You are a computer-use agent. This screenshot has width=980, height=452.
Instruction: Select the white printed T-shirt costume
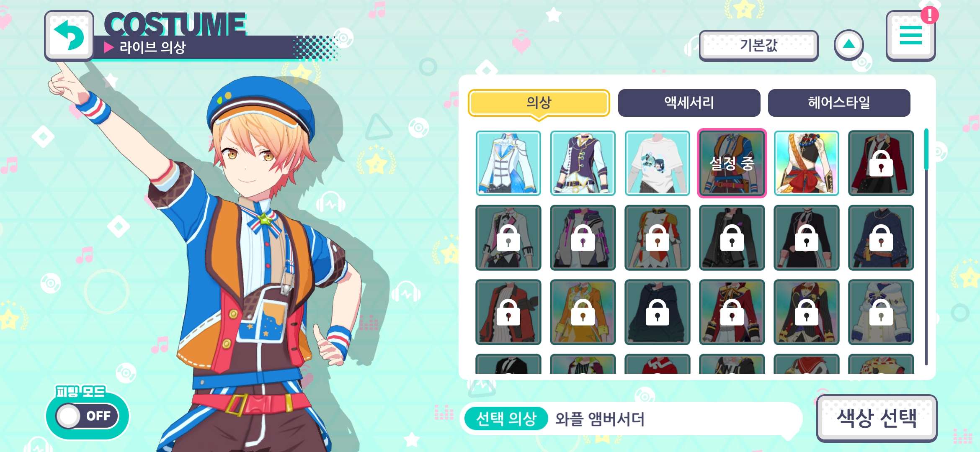tap(658, 163)
